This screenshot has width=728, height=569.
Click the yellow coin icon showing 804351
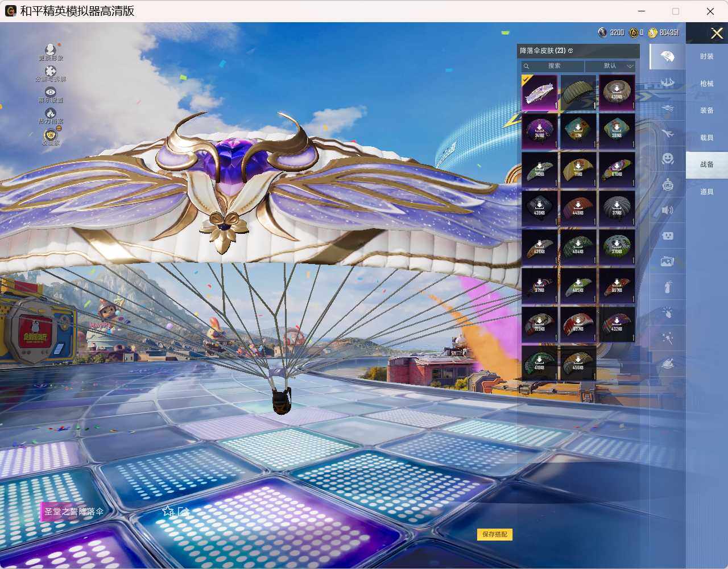pyautogui.click(x=653, y=32)
